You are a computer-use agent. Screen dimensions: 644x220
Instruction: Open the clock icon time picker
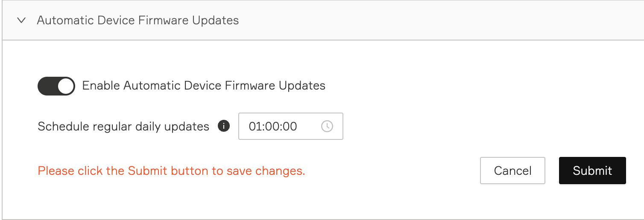click(x=327, y=126)
